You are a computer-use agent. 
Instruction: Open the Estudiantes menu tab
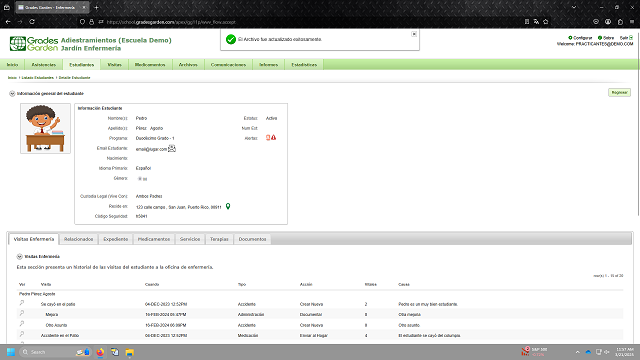pyautogui.click(x=81, y=64)
